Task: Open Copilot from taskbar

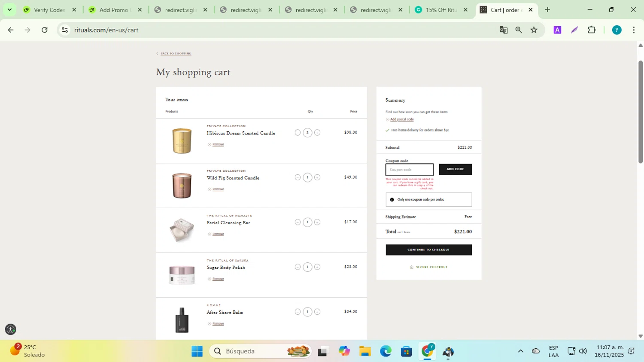Action: (x=344, y=351)
